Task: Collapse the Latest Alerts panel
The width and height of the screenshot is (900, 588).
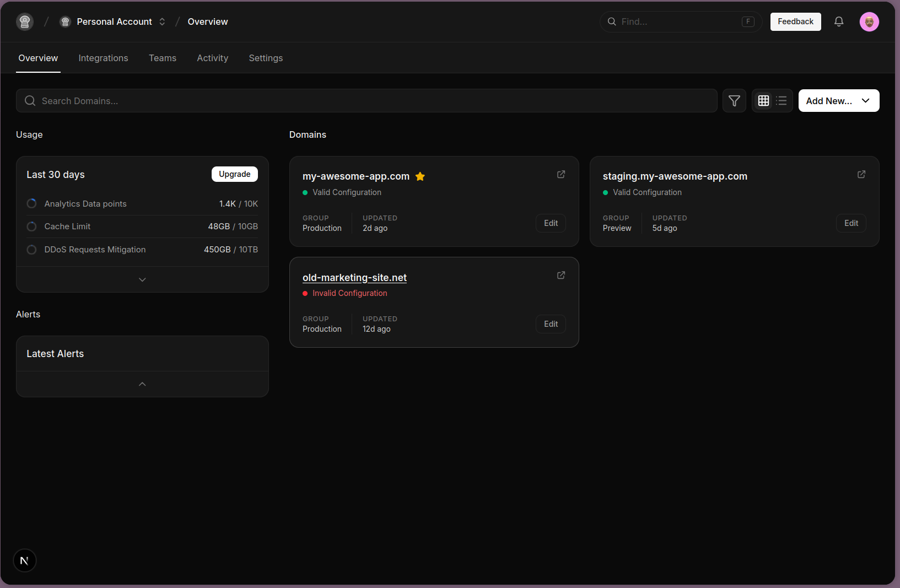Action: pyautogui.click(x=142, y=384)
